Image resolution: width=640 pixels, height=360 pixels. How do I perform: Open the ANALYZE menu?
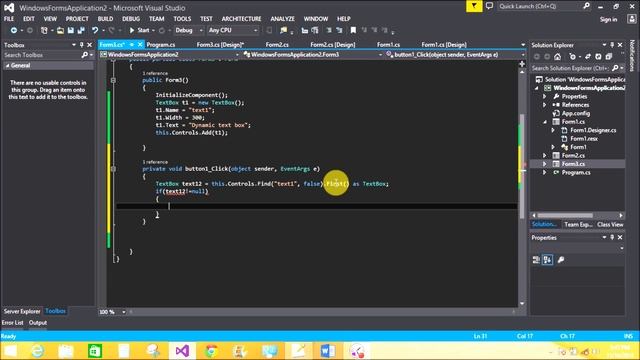[282, 19]
